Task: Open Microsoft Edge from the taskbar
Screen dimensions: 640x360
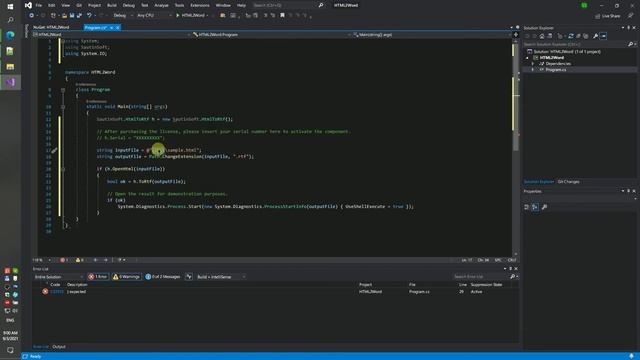Action: pos(10,35)
